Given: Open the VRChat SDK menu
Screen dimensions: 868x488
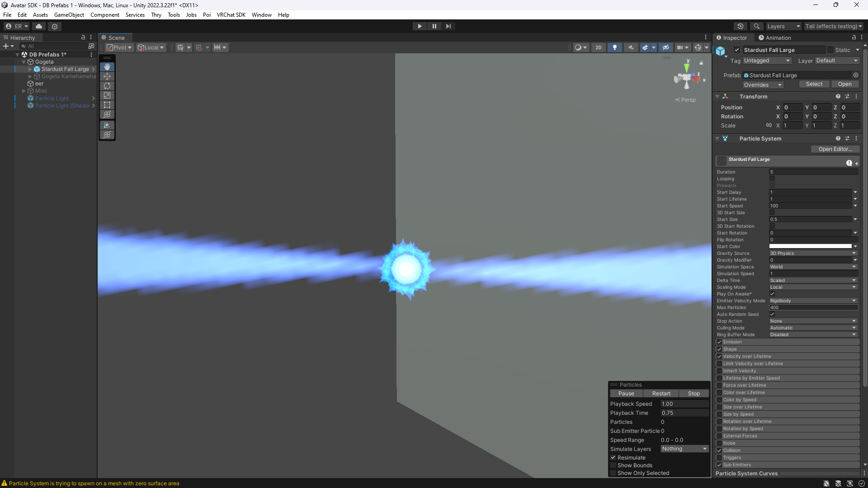Looking at the screenshot, I should pyautogui.click(x=231, y=15).
